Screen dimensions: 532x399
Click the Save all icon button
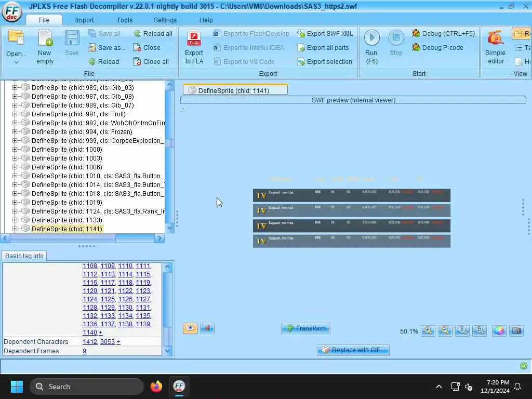92,33
